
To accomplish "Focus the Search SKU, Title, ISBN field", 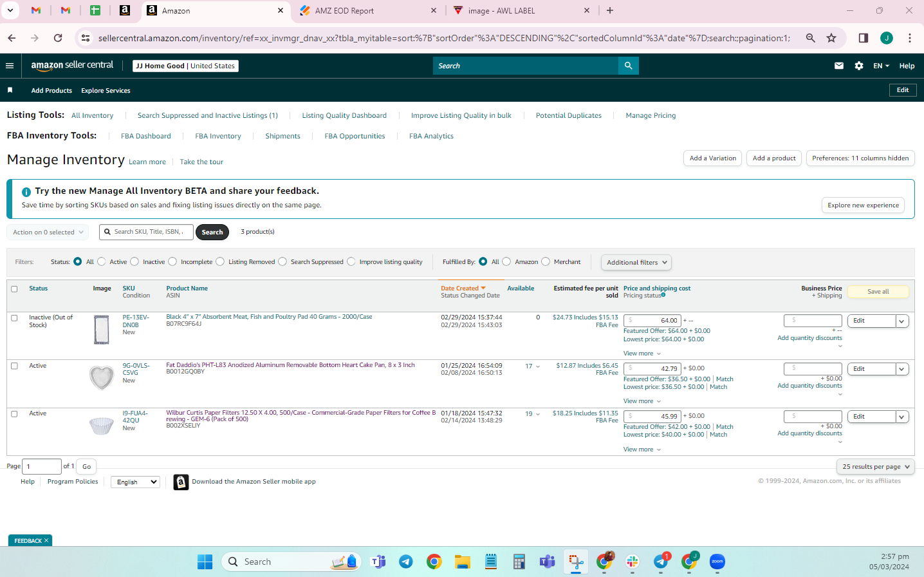I will [146, 232].
